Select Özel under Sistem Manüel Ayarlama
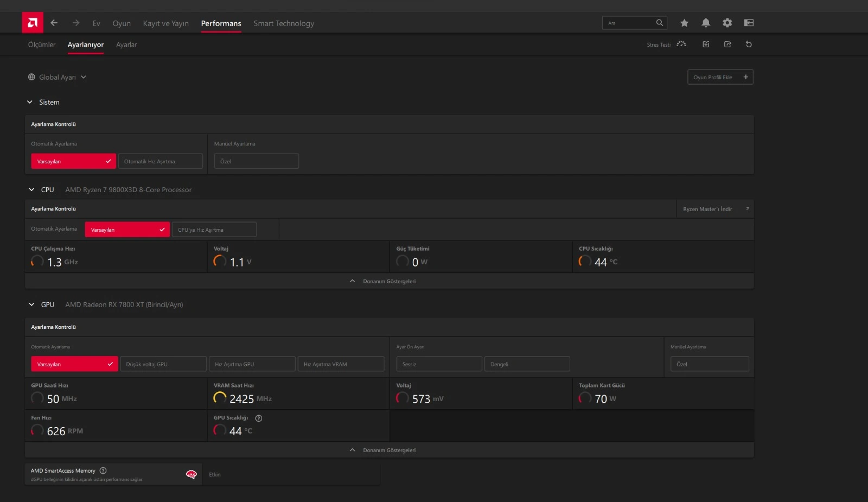The height and width of the screenshot is (502, 868). [x=257, y=161]
